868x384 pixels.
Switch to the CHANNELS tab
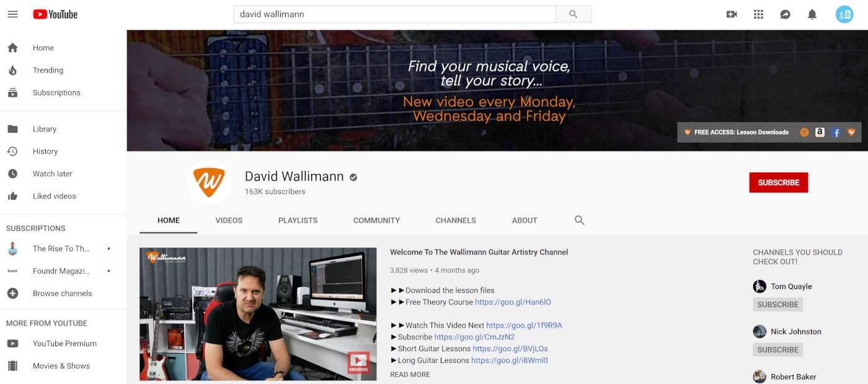(x=456, y=220)
